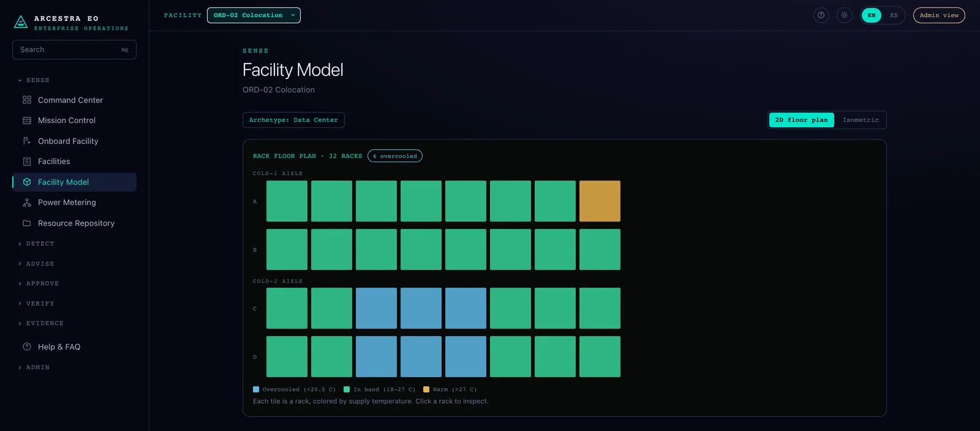
Task: Select the 2D floor plan view
Action: pos(801,120)
